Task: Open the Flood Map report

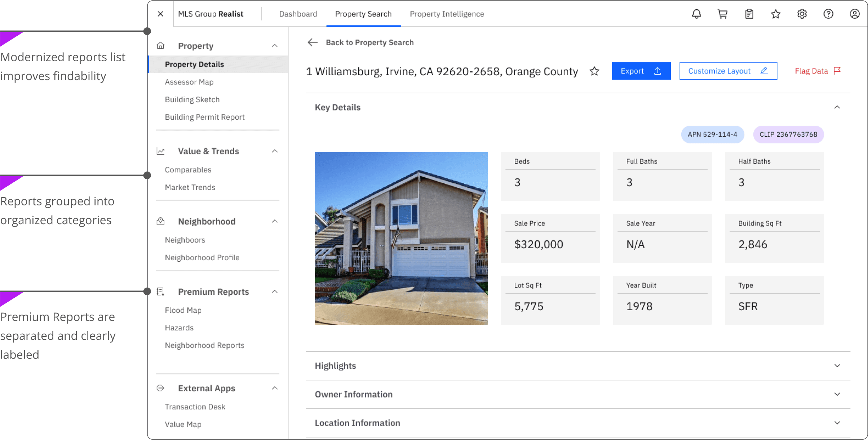Action: coord(183,310)
